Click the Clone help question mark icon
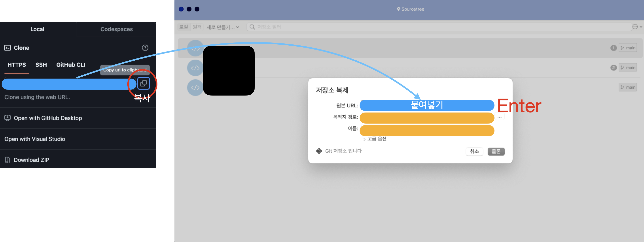 tap(145, 48)
